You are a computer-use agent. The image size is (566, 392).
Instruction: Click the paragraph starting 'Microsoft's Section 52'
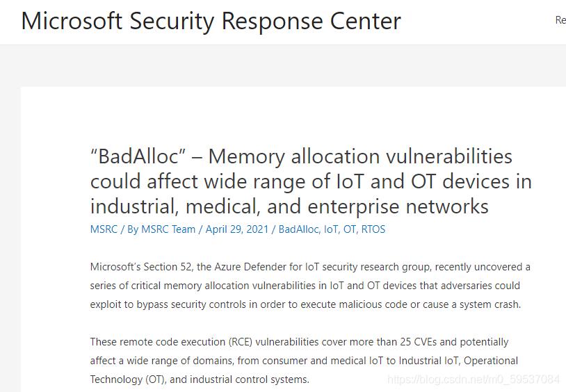pyautogui.click(x=310, y=286)
